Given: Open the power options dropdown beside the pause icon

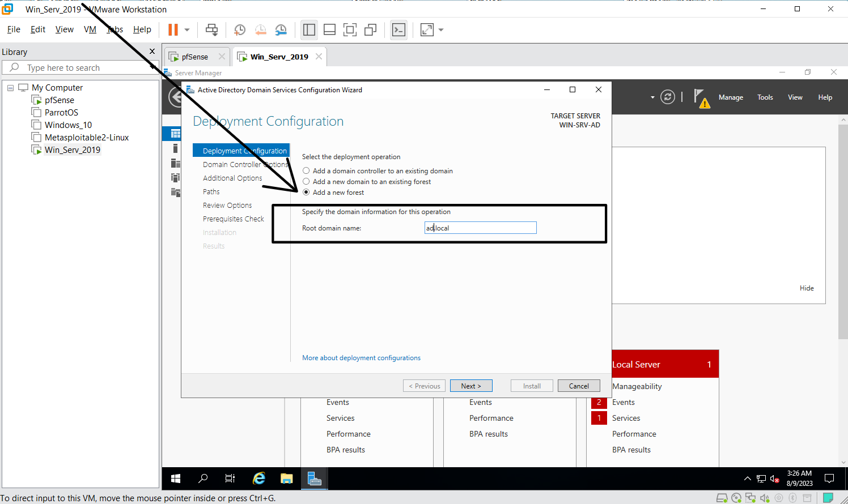Looking at the screenshot, I should coord(186,30).
